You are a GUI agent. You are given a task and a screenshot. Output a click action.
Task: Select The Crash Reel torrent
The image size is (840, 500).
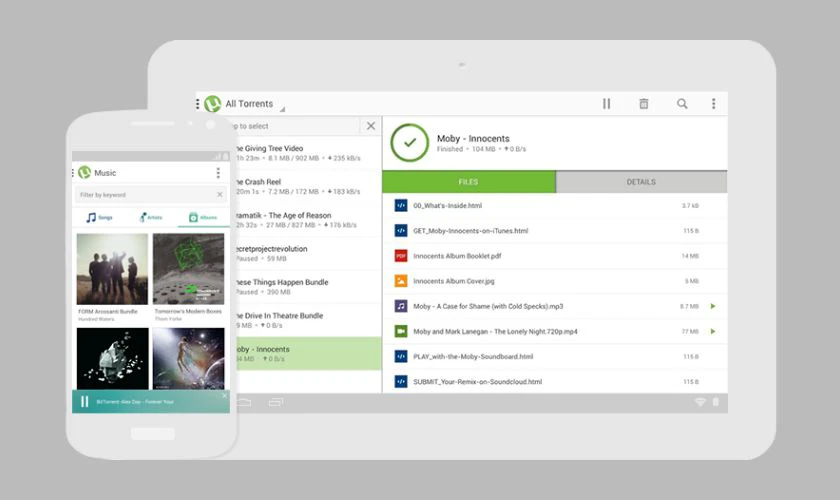pos(309,186)
